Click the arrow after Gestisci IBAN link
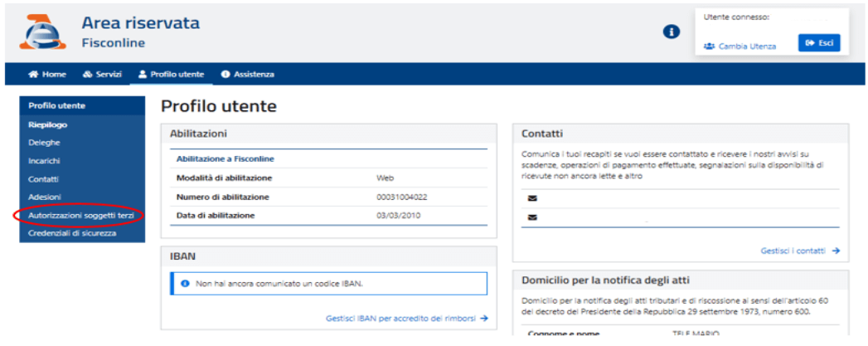 click(x=484, y=318)
